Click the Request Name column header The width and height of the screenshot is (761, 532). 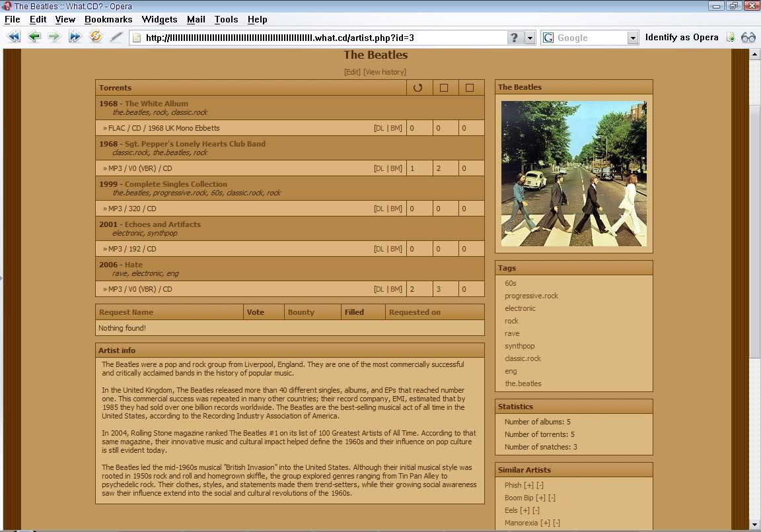coord(126,312)
